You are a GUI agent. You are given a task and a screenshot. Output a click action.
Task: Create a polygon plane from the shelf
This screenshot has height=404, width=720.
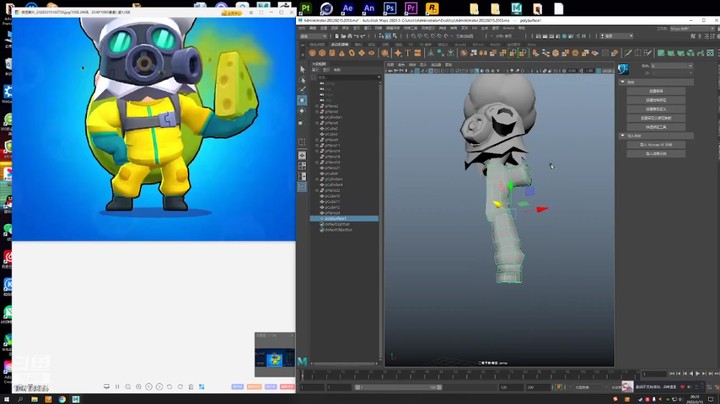(x=361, y=53)
